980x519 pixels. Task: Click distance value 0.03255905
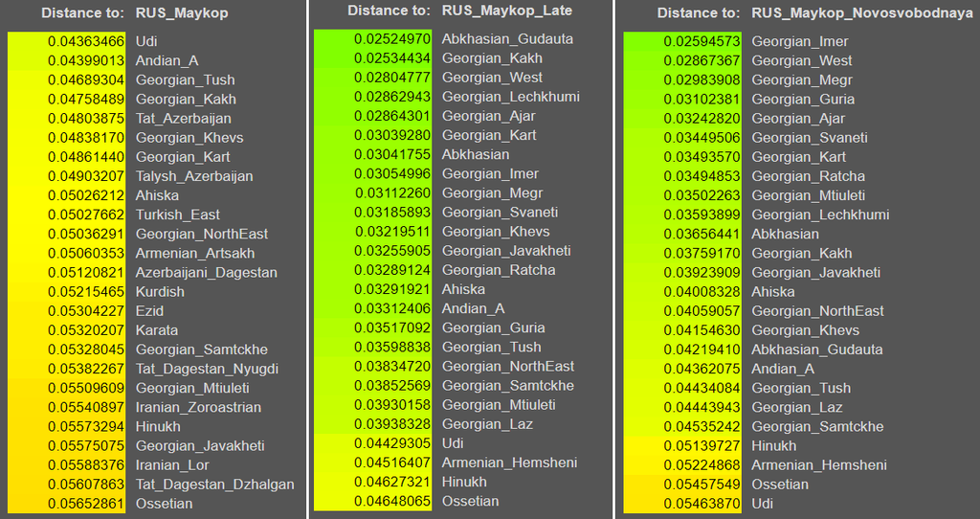point(391,251)
